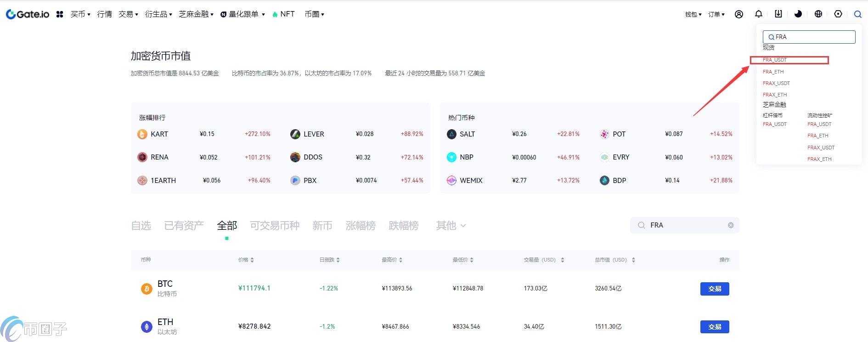Focus the market list FRA search field
This screenshot has height=342, width=868.
685,225
